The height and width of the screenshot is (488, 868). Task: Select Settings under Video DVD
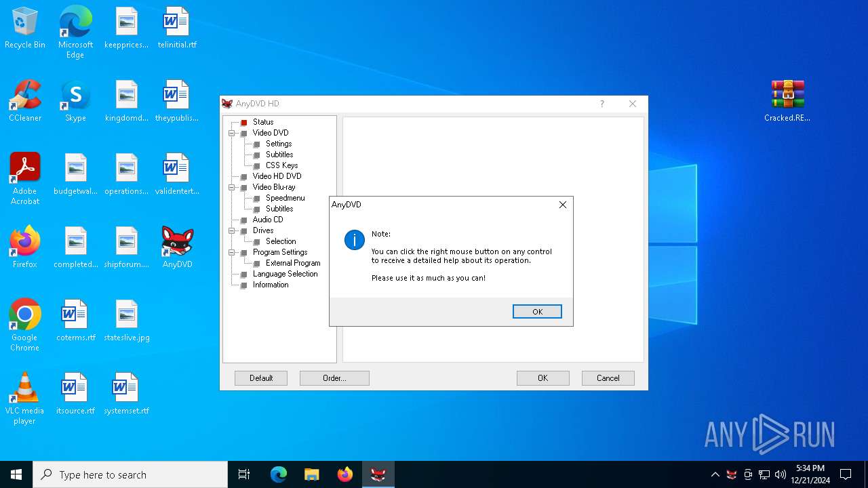[279, 144]
